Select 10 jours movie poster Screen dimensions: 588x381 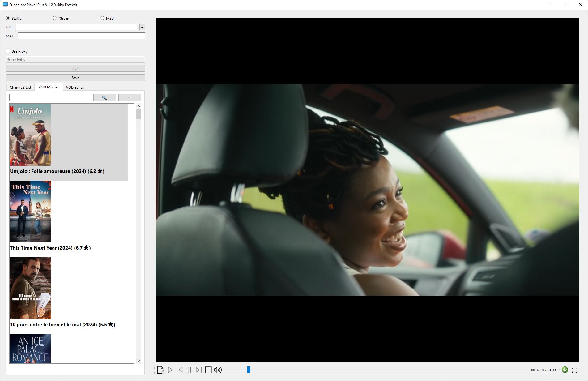[30, 288]
